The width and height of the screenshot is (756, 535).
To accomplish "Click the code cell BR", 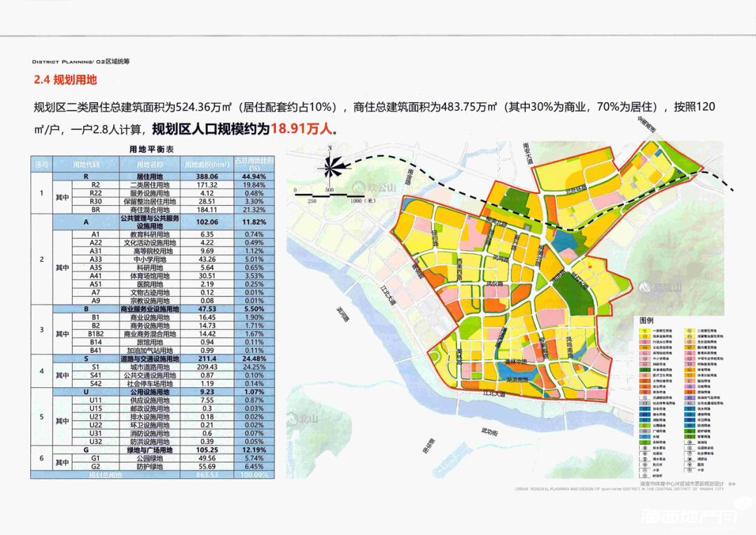I will tap(95, 210).
